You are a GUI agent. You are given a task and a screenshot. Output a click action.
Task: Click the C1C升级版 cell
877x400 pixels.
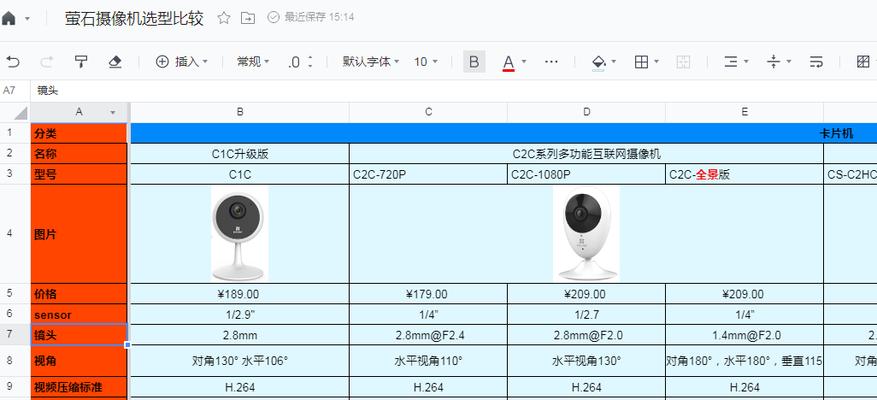(x=240, y=154)
